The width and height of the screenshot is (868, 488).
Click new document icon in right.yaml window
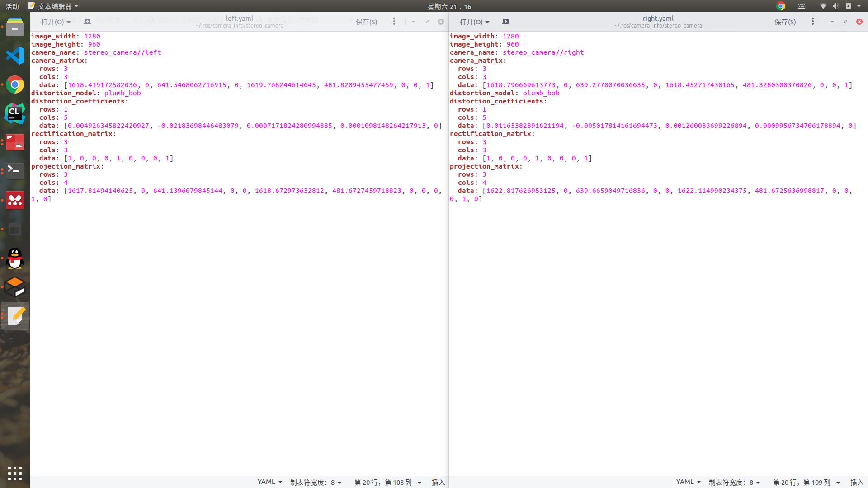coord(506,22)
